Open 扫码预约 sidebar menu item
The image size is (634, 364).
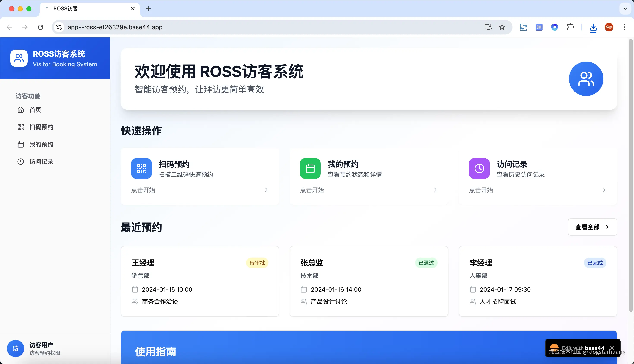(x=41, y=127)
